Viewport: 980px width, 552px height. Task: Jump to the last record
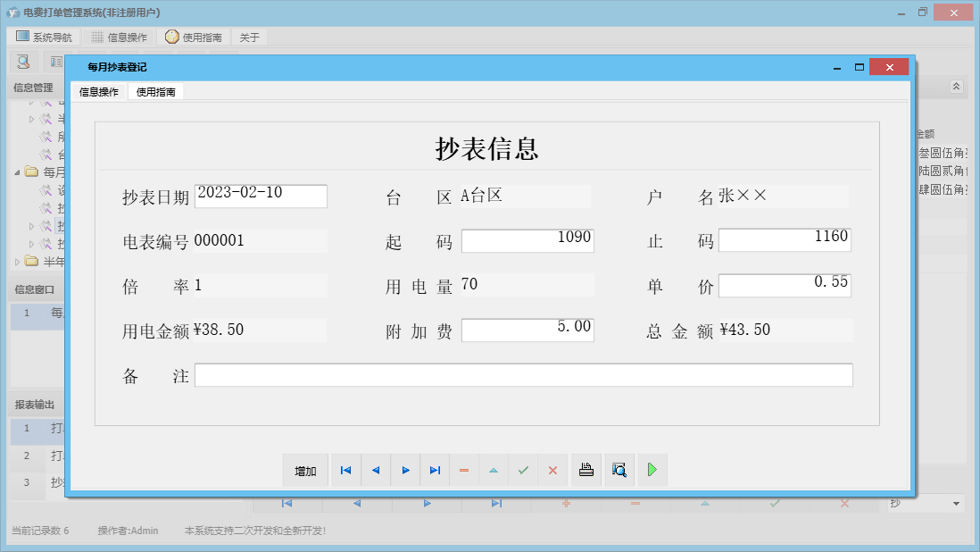tap(435, 470)
